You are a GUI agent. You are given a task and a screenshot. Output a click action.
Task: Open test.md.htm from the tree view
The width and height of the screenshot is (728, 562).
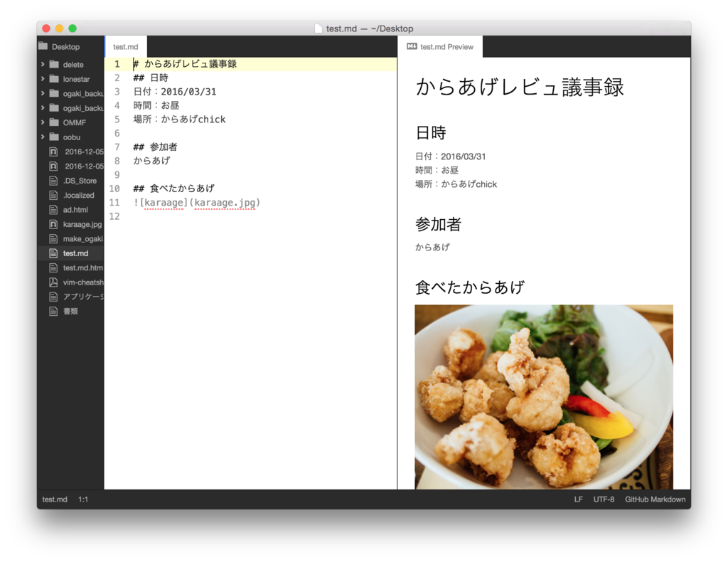point(70,267)
